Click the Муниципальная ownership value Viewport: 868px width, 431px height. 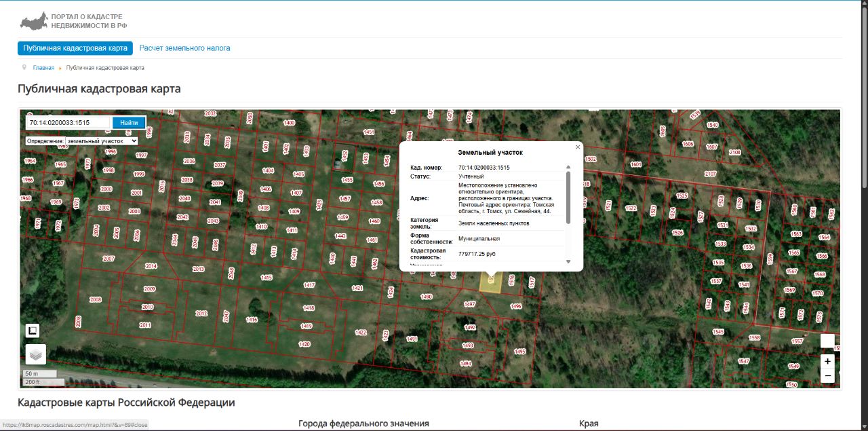point(479,239)
